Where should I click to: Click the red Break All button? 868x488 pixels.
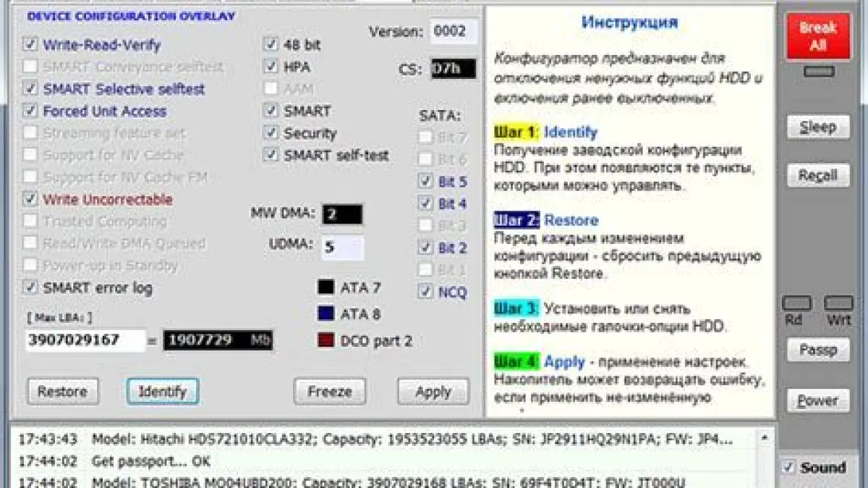(818, 36)
